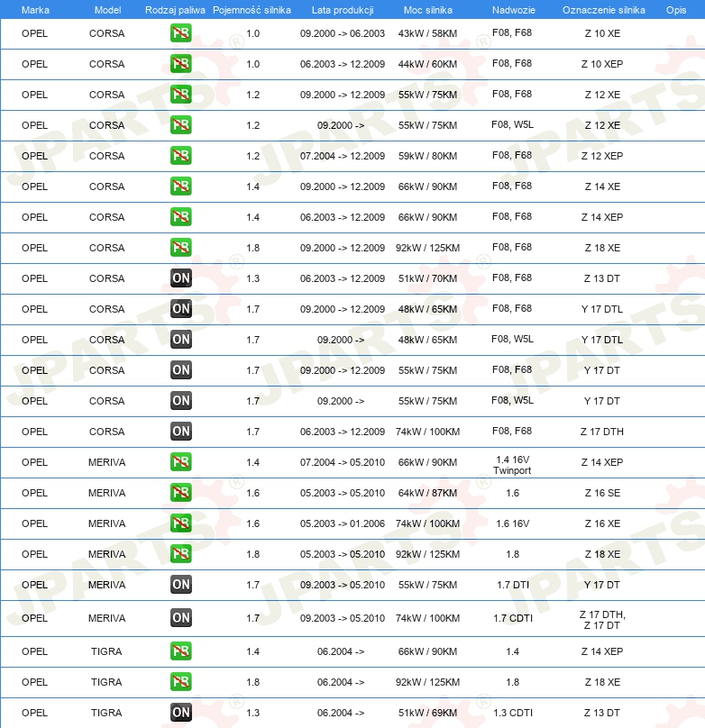Click body text 1.3 CDTI
Image resolution: width=705 pixels, height=728 pixels.
tap(513, 714)
